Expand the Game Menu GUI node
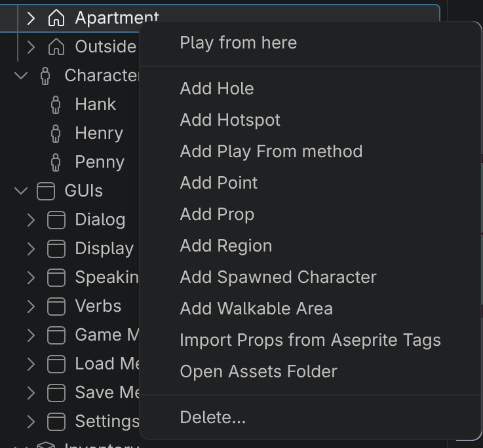Image resolution: width=483 pixels, height=448 pixels. [31, 335]
